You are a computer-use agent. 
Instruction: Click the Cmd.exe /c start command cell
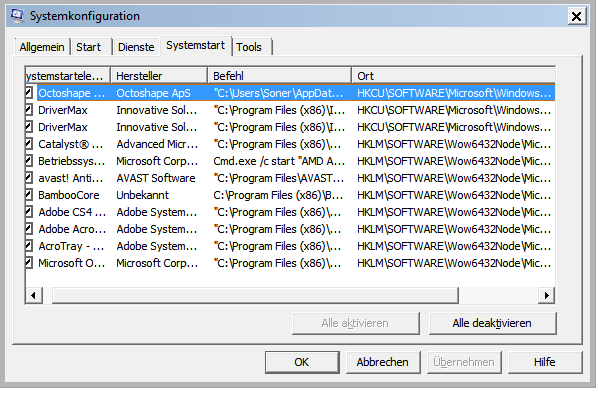pyautogui.click(x=279, y=161)
